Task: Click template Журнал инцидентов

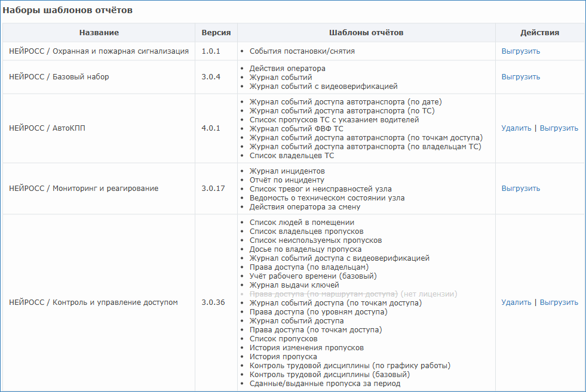Action: [287, 171]
